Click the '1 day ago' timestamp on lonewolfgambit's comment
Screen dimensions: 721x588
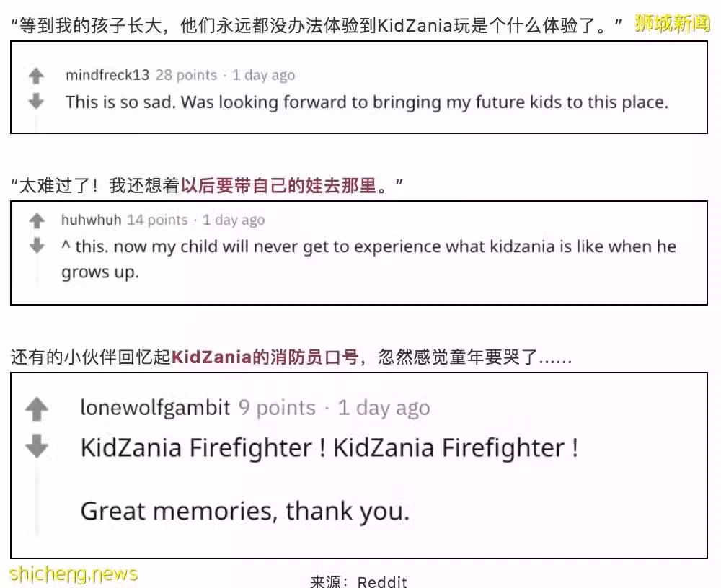384,408
